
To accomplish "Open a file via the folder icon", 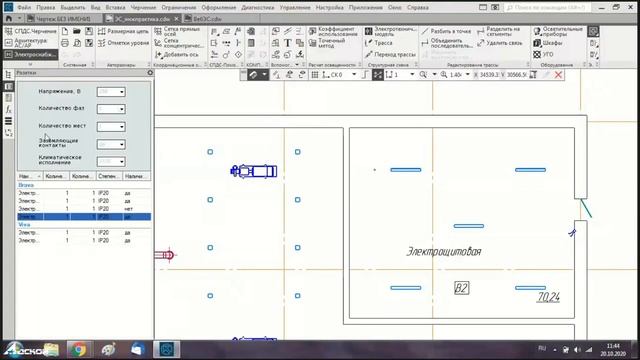I will click(77, 31).
